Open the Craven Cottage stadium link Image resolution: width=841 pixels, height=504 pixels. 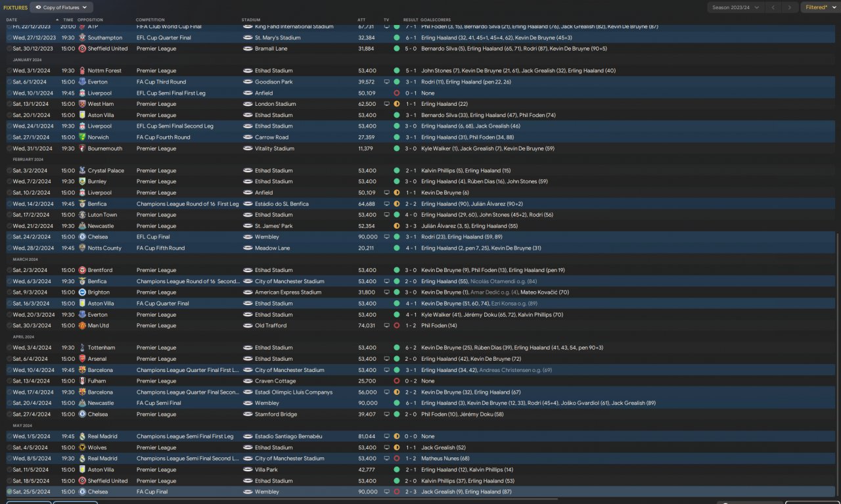pos(275,381)
